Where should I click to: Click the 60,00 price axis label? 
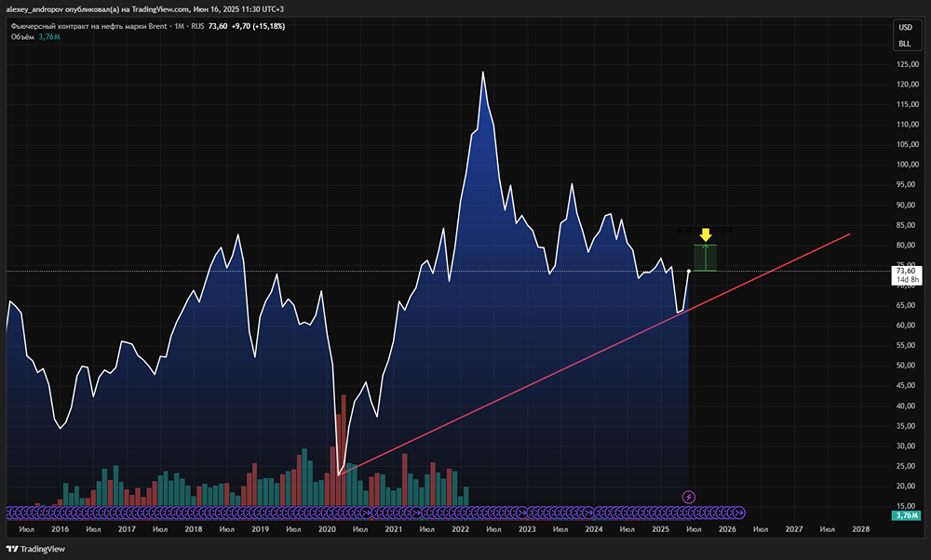tap(907, 325)
